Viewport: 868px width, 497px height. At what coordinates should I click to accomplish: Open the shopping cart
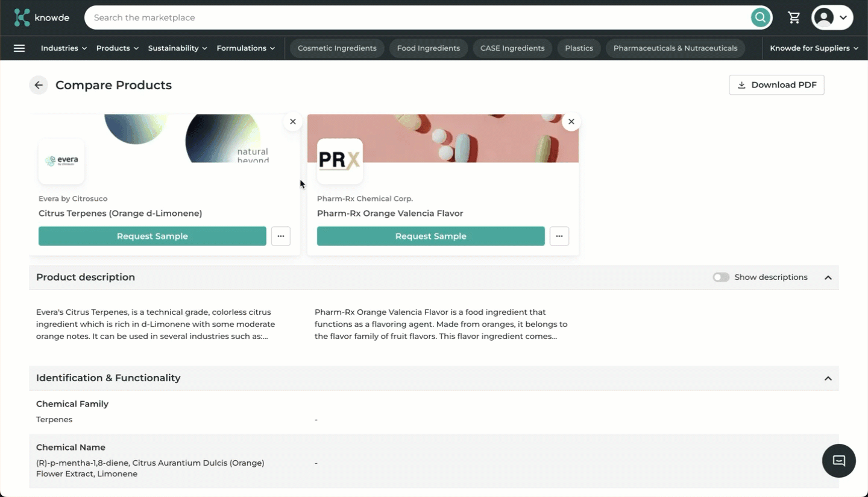[794, 17]
